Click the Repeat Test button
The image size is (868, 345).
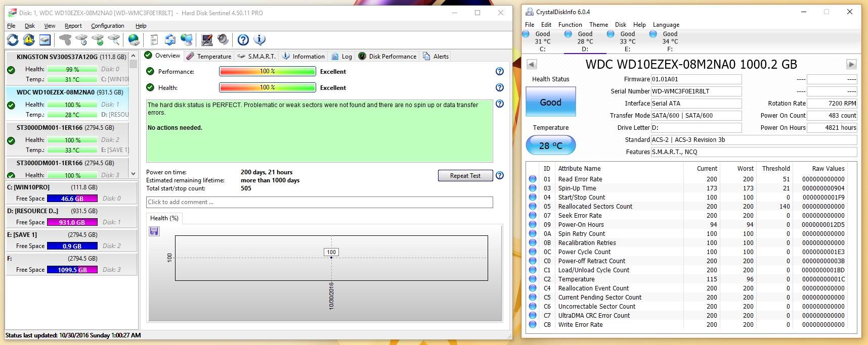(465, 175)
